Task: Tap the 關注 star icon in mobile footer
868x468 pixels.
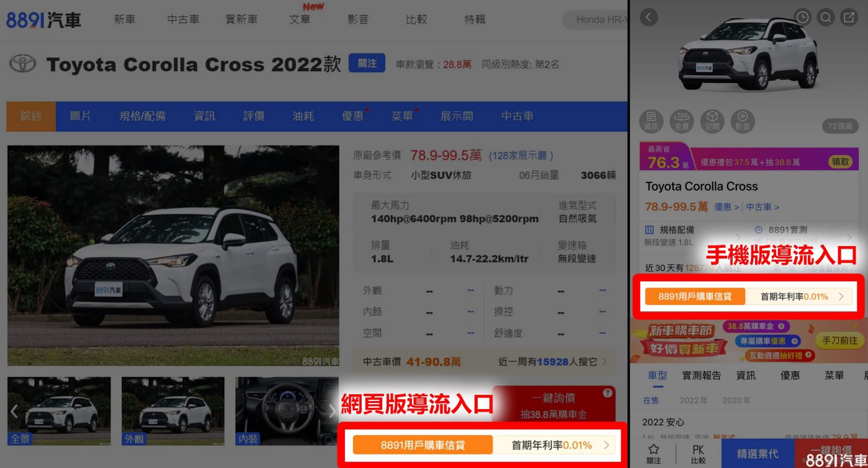Action: pos(654,453)
